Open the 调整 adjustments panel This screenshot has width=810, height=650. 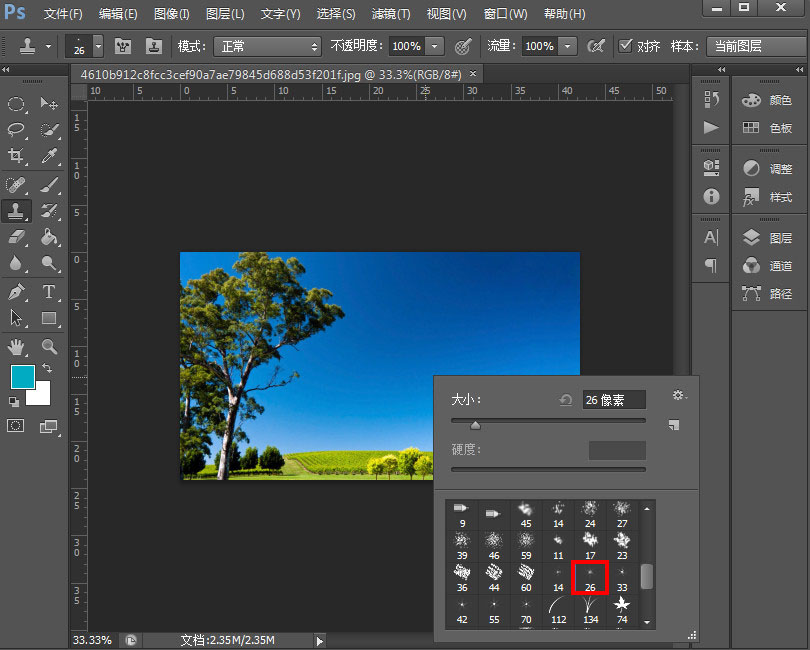pyautogui.click(x=767, y=168)
